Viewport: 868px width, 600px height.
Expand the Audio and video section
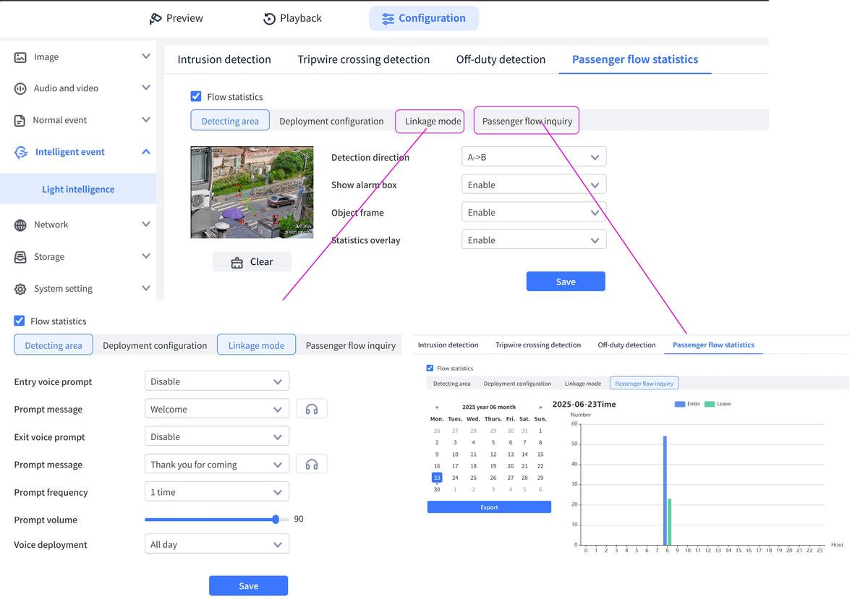coord(146,88)
